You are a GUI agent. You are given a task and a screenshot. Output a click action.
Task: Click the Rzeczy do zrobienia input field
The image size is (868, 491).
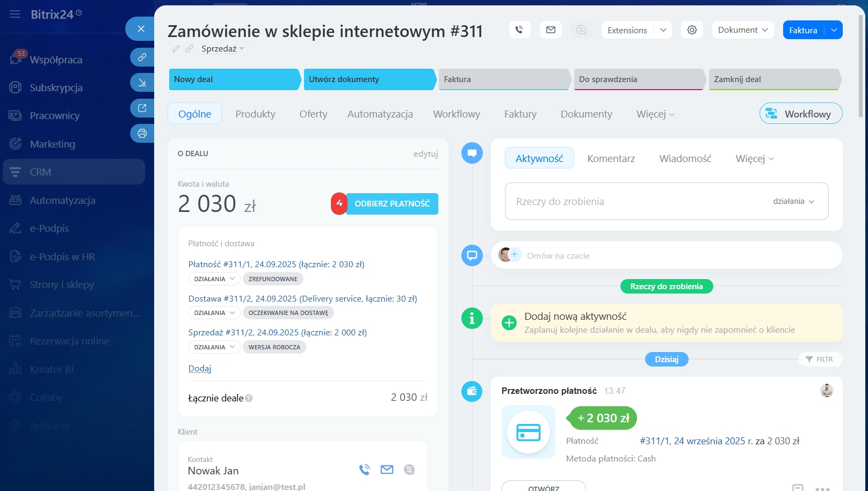click(x=634, y=201)
